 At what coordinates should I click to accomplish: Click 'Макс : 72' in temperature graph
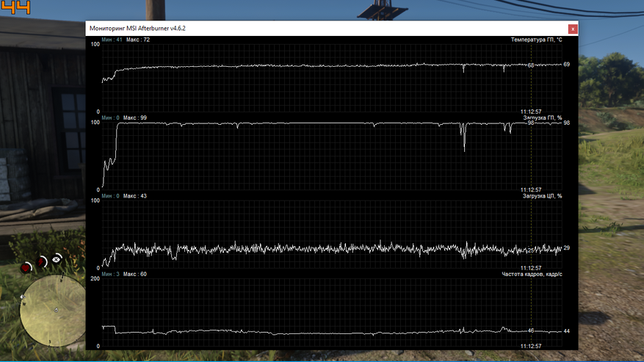click(138, 40)
